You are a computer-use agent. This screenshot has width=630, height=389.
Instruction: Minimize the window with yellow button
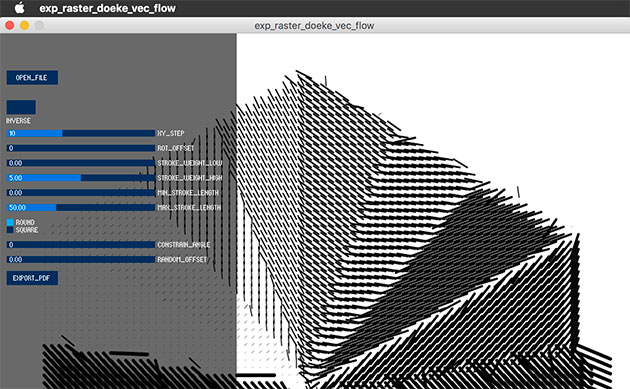point(25,25)
